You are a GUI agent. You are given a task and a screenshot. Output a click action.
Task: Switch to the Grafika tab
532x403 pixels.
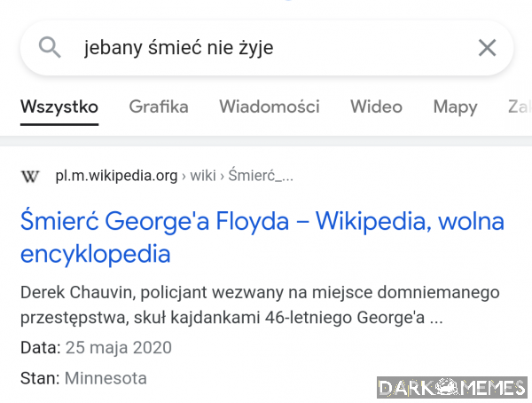159,107
